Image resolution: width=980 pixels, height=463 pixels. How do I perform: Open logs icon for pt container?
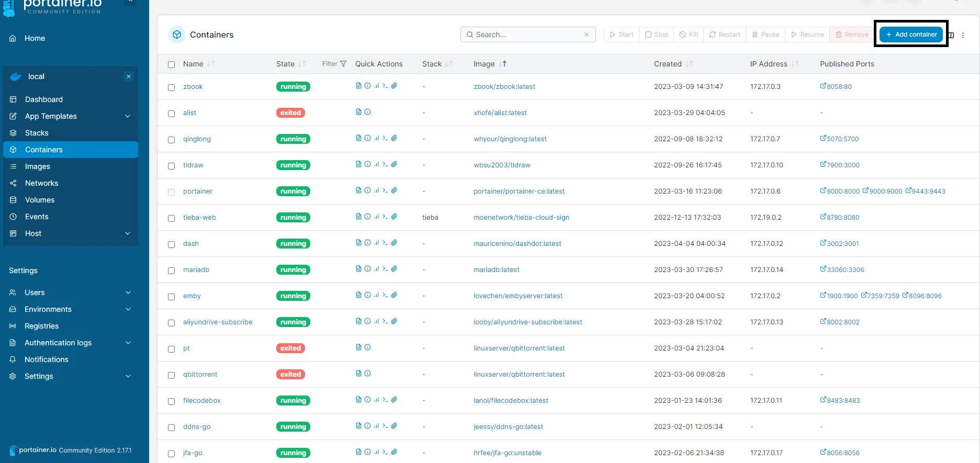[358, 347]
